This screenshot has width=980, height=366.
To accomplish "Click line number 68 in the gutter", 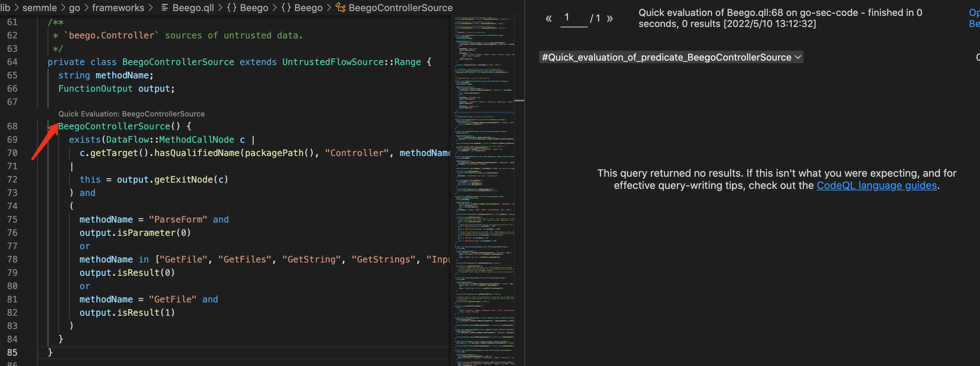I will click(x=12, y=126).
